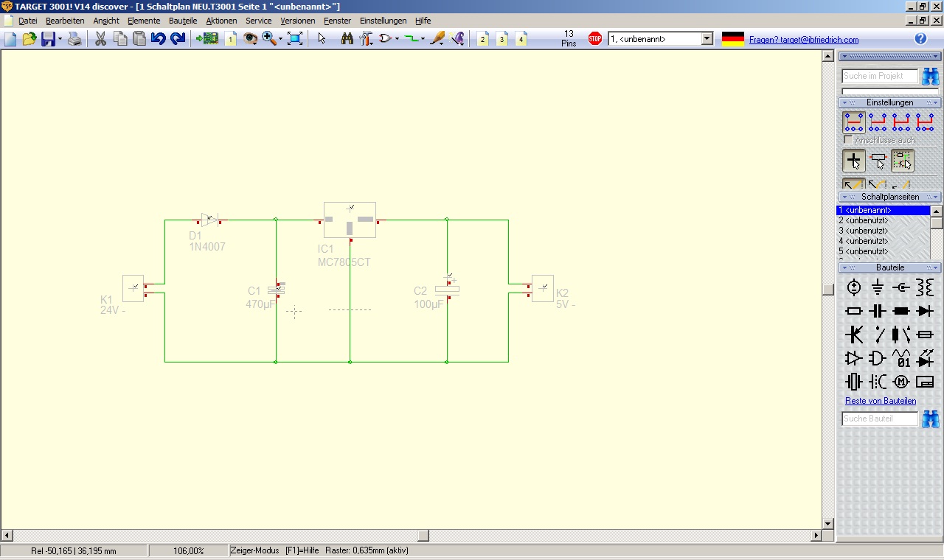
Task: Open a project with the folder icon
Action: [x=29, y=39]
